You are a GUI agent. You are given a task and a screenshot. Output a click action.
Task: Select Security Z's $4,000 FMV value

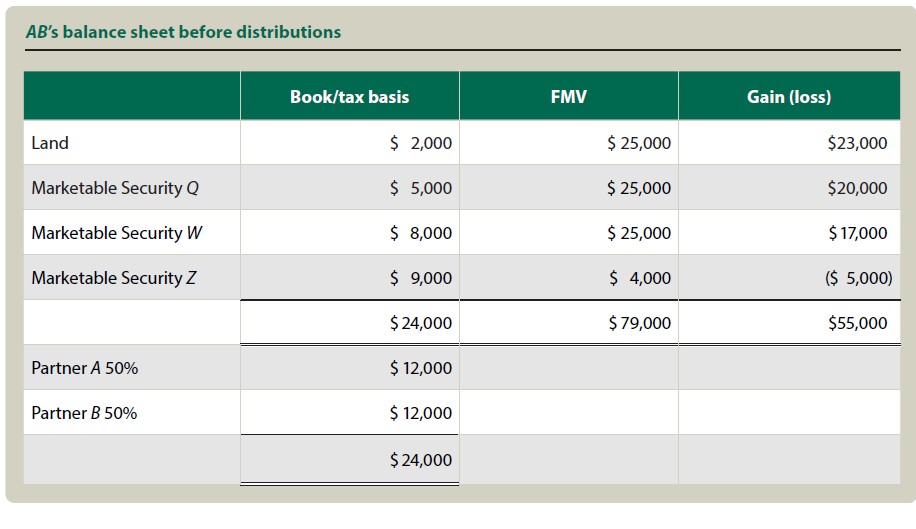click(640, 278)
